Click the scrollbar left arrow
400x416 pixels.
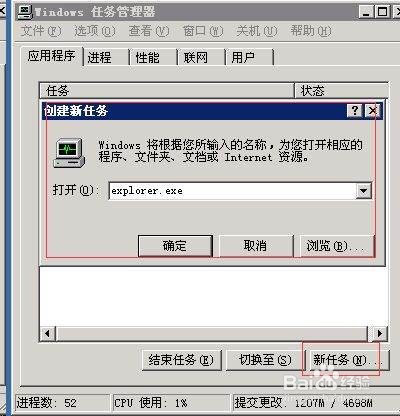(47, 333)
